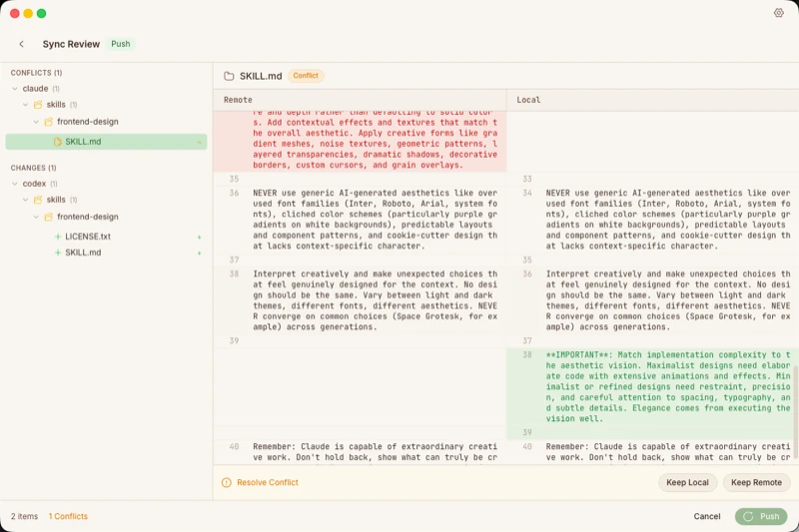Click the CONFLICTS (1) section header
The width and height of the screenshot is (799, 532).
pos(36,73)
